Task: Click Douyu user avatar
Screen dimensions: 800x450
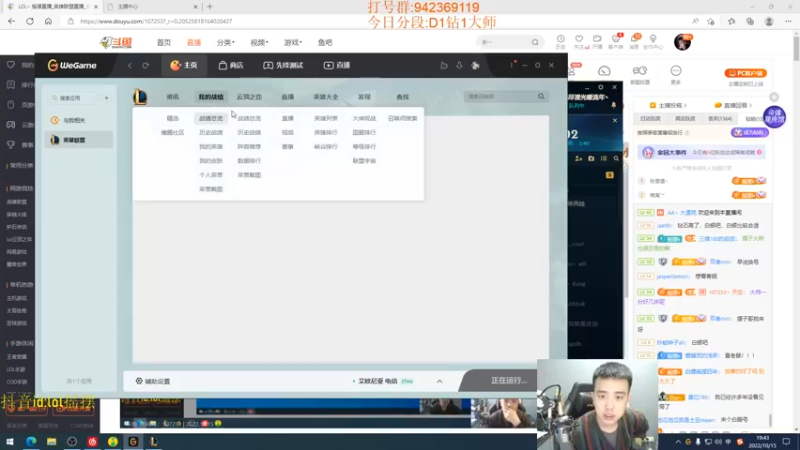Action: [x=682, y=42]
